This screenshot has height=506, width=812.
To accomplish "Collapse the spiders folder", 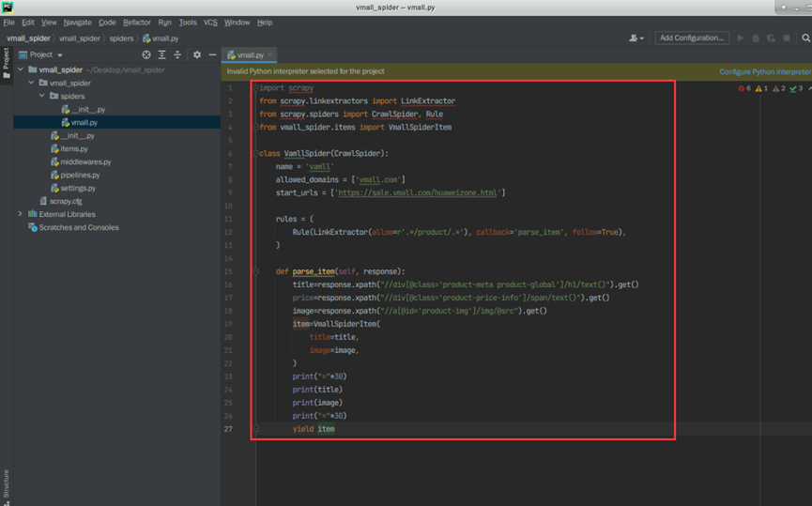I will (x=41, y=96).
